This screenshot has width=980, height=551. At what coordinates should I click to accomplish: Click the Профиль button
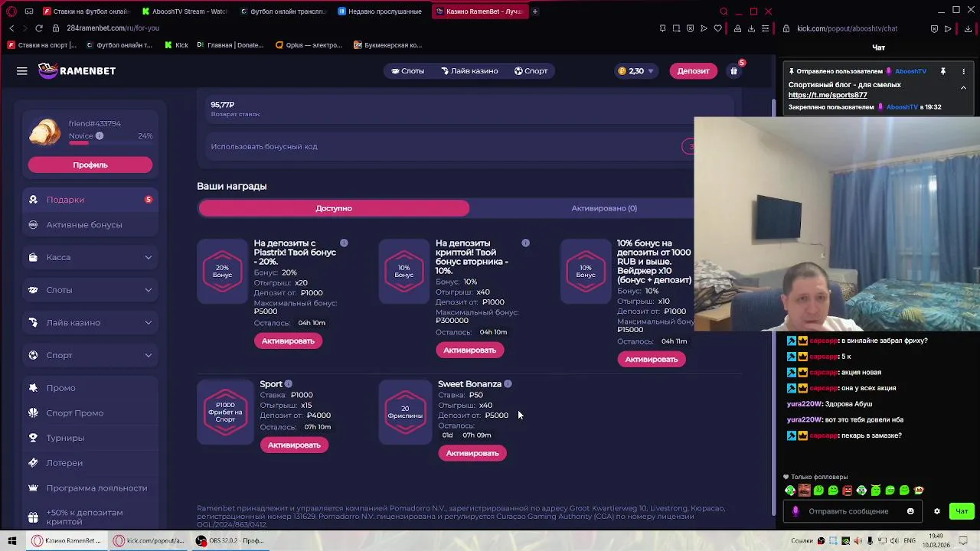pos(90,165)
